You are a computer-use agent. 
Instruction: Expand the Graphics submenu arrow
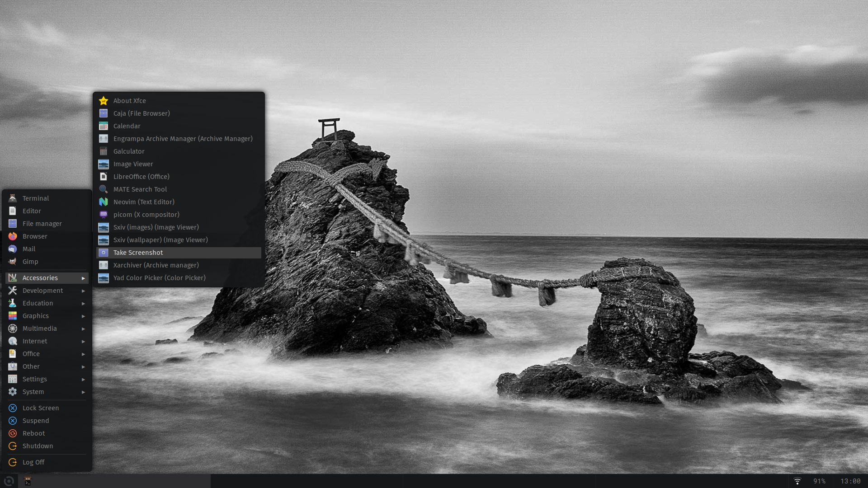tap(83, 316)
